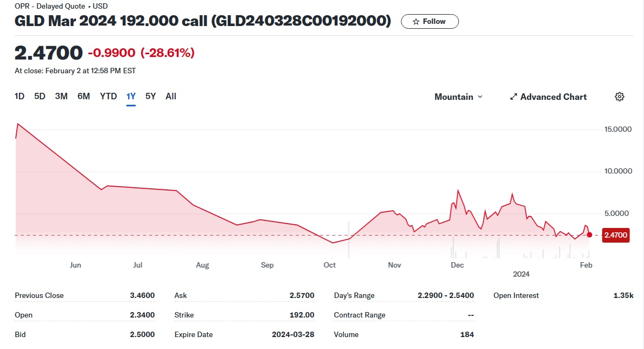The image size is (644, 349).
Task: Click the large 2.4700 price quote
Action: tap(48, 53)
